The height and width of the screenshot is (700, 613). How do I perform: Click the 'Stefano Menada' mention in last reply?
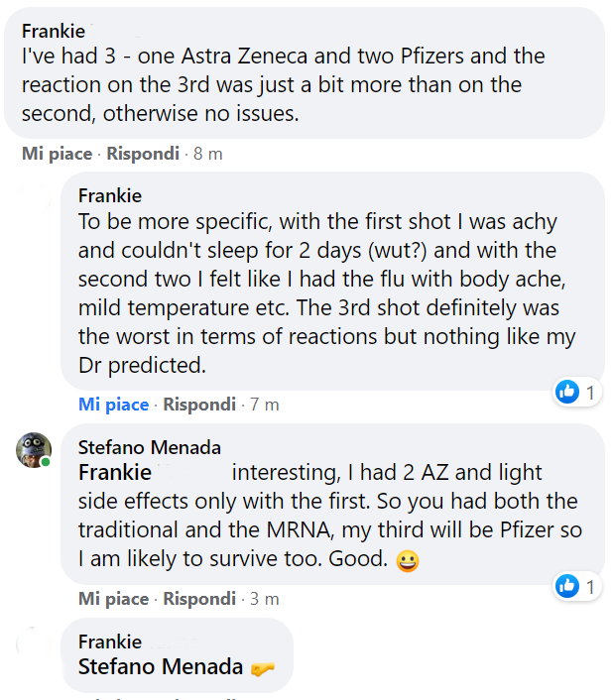[161, 667]
